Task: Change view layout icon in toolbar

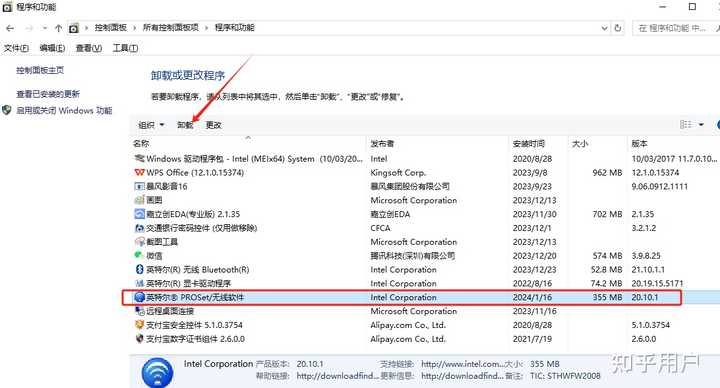Action: click(686, 124)
